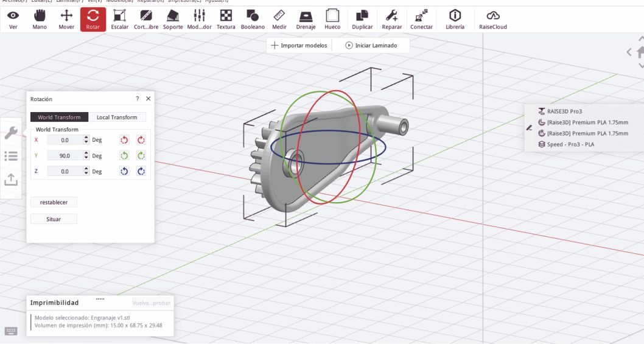The image size is (644, 344).
Task: Click the pencil edit icon beside printer settings
Action: click(529, 128)
